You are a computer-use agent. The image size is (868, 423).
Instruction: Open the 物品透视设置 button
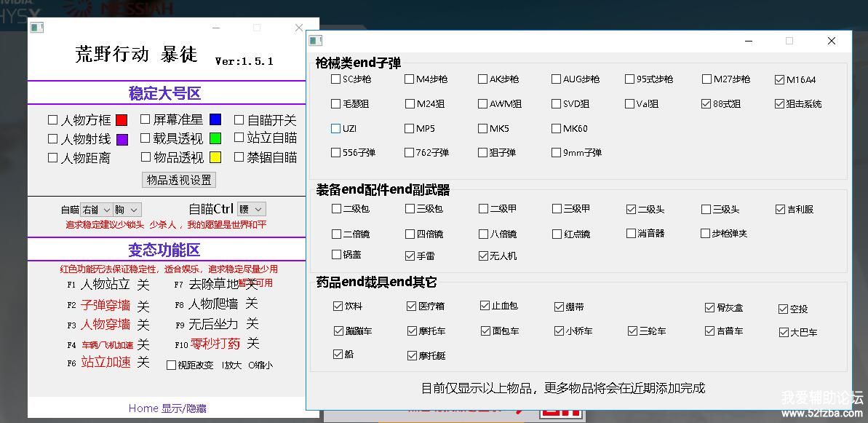(179, 180)
